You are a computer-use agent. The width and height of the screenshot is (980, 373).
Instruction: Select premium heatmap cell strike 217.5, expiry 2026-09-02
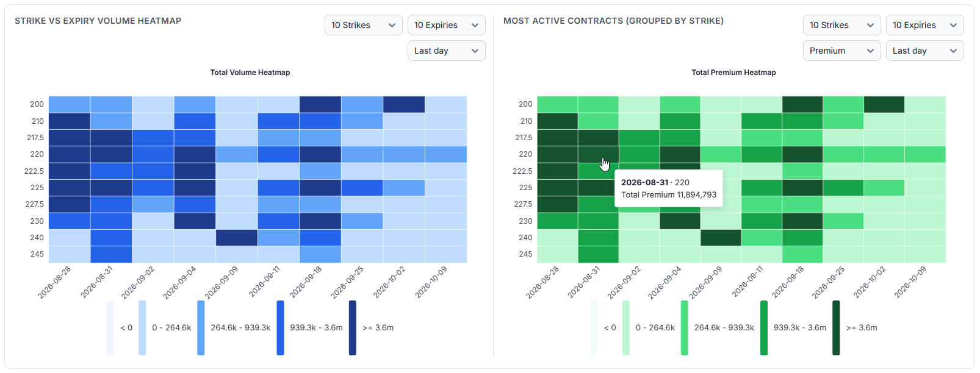point(639,138)
